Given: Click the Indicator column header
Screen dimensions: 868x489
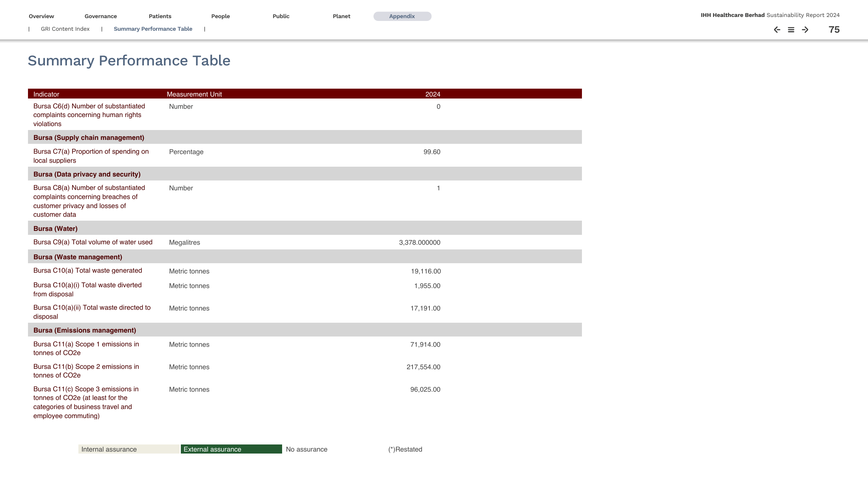Looking at the screenshot, I should click(46, 94).
